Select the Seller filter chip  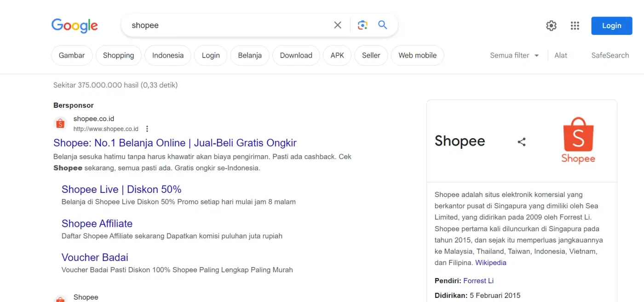(x=371, y=55)
